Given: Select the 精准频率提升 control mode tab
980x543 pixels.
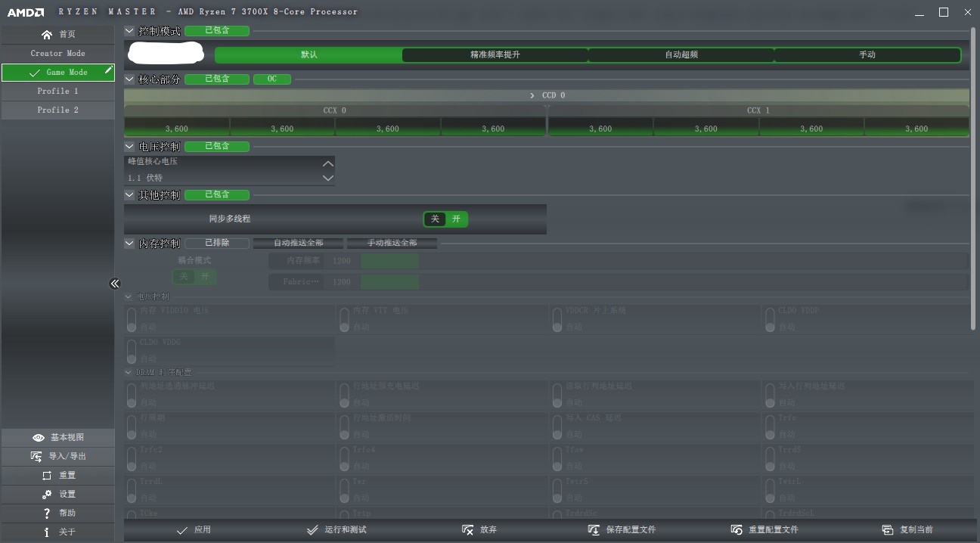Looking at the screenshot, I should 495,55.
